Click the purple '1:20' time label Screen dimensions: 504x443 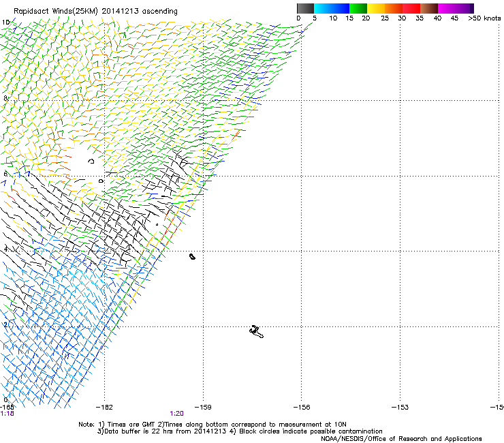coord(176,414)
